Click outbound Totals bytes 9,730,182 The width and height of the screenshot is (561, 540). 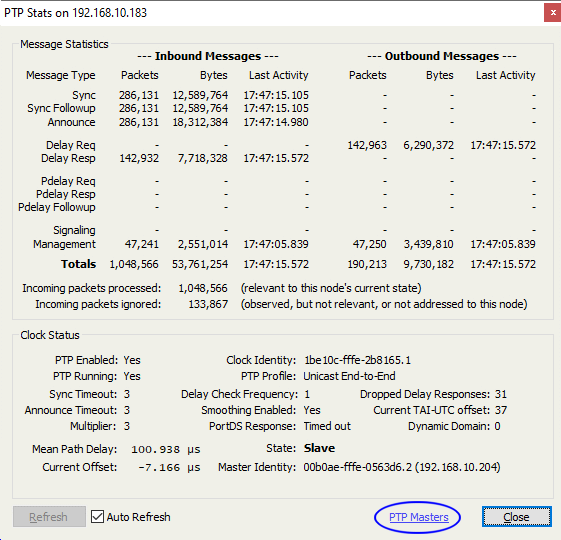point(429,264)
